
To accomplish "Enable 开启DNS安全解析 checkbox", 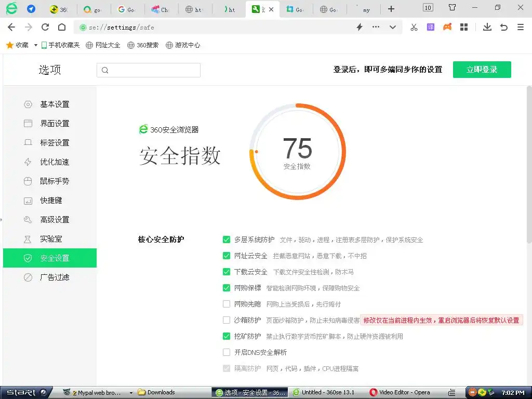I will coord(227,352).
